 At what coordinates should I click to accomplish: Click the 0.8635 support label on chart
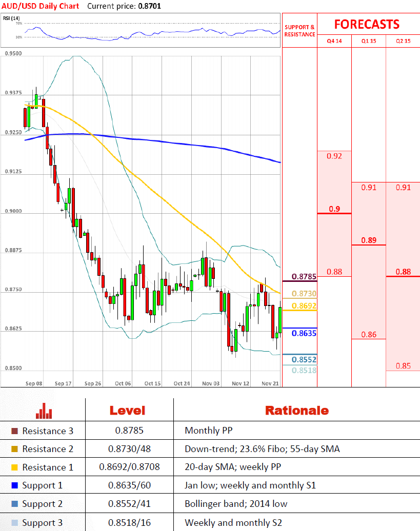tap(304, 333)
